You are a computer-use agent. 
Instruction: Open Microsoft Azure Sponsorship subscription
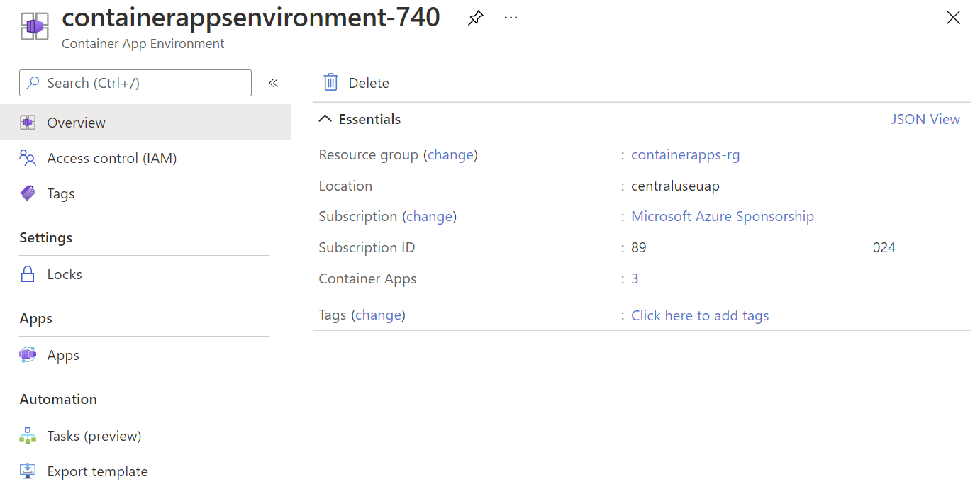point(723,216)
